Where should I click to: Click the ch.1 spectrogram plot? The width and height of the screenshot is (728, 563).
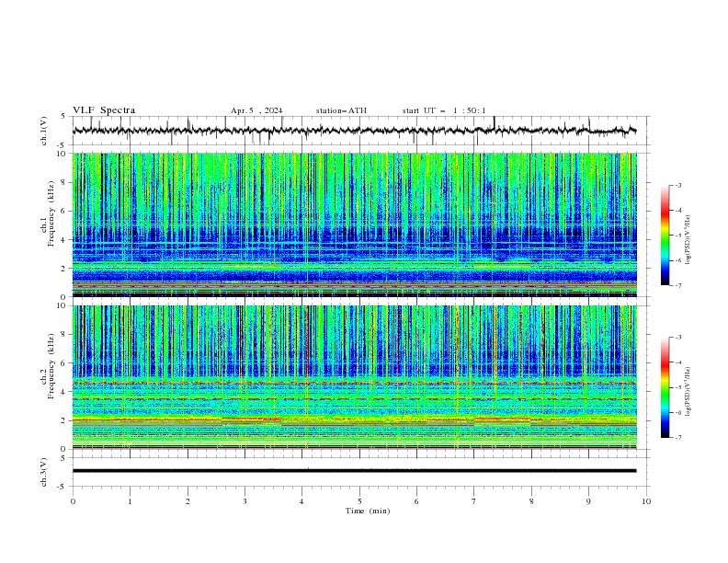(355, 224)
